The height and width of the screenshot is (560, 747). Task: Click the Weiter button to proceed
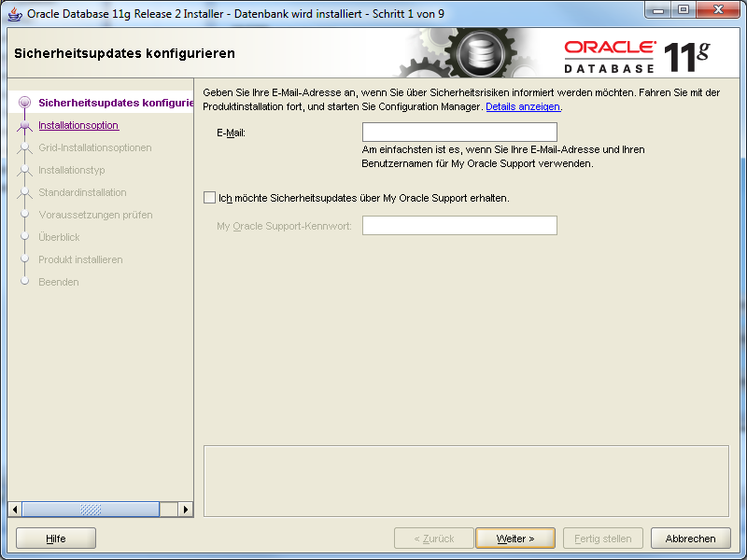pos(514,538)
